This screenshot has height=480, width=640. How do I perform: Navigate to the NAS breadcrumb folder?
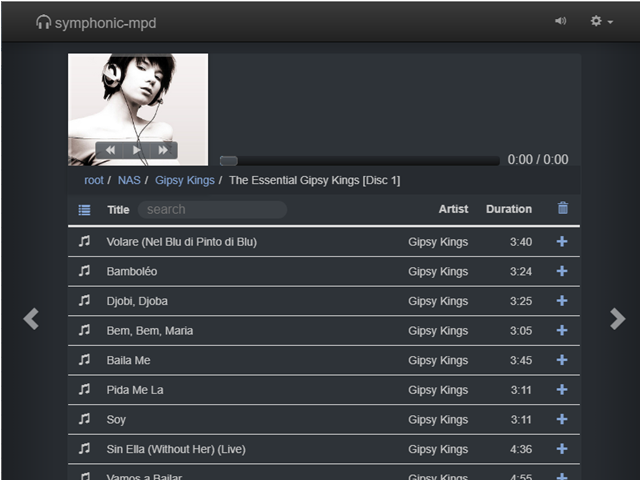(129, 180)
